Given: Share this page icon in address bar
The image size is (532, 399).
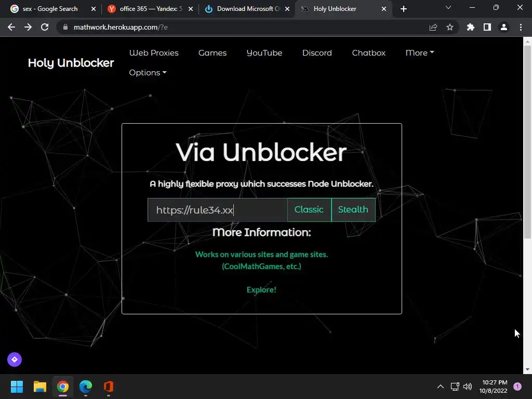Looking at the screenshot, I should pyautogui.click(x=433, y=27).
